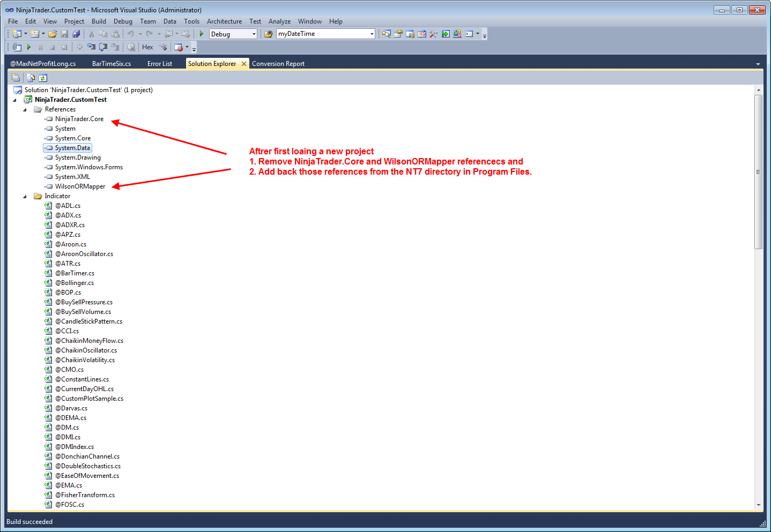771x532 pixels.
Task: Switch to the Error List tab
Action: (160, 64)
